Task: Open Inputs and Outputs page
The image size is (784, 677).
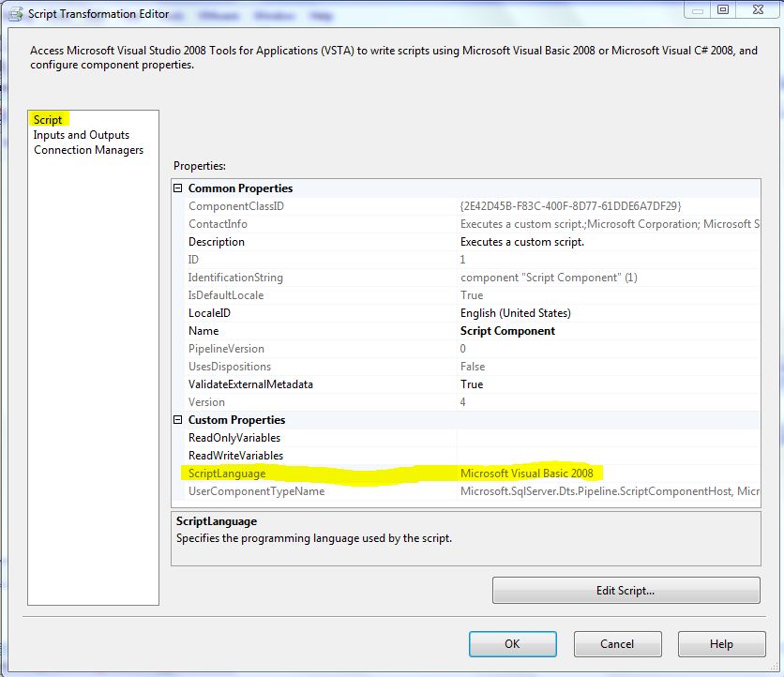Action: pos(82,135)
